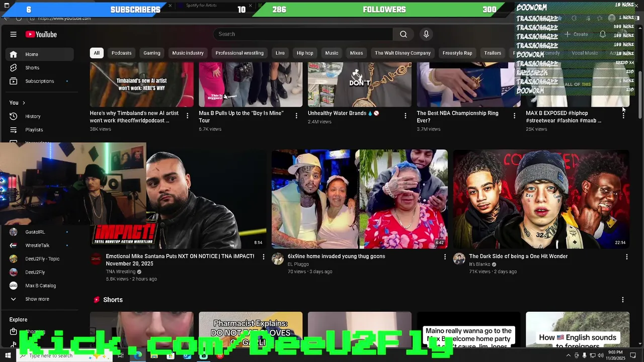Open the 'English sounds to foreigners' short

578,329
